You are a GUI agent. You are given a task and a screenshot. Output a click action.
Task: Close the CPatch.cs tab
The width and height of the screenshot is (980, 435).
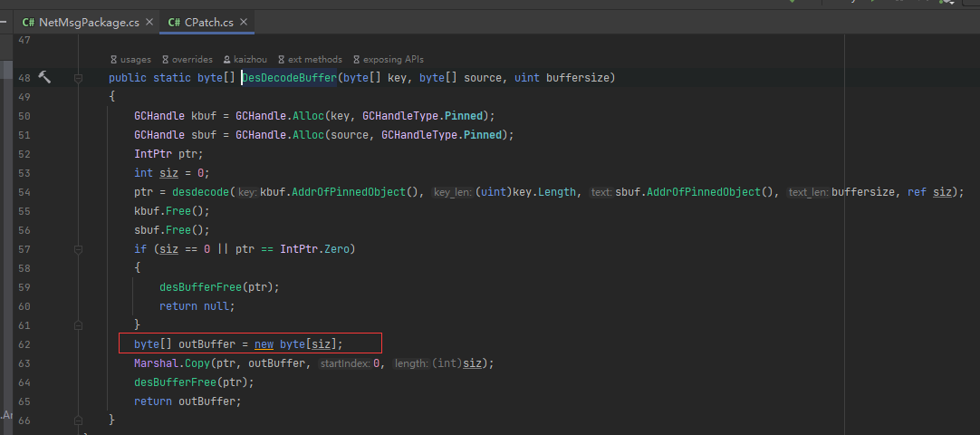(243, 22)
